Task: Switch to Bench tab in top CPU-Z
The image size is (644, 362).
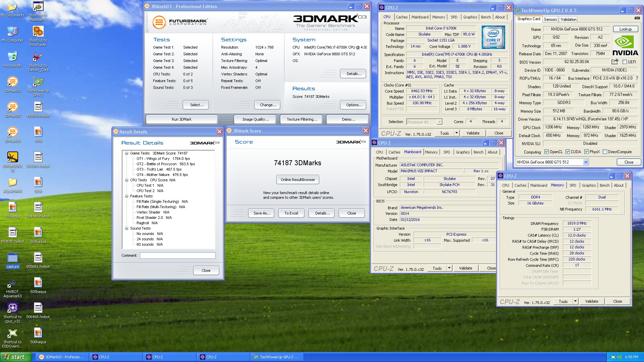Action: coord(486,17)
